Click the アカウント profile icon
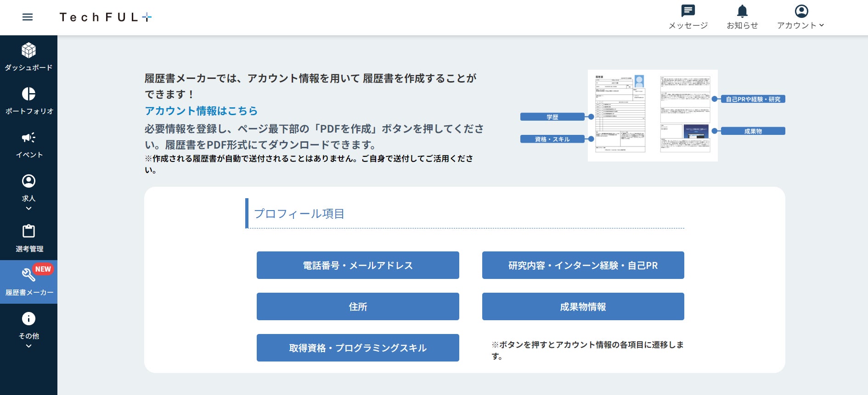 [801, 11]
